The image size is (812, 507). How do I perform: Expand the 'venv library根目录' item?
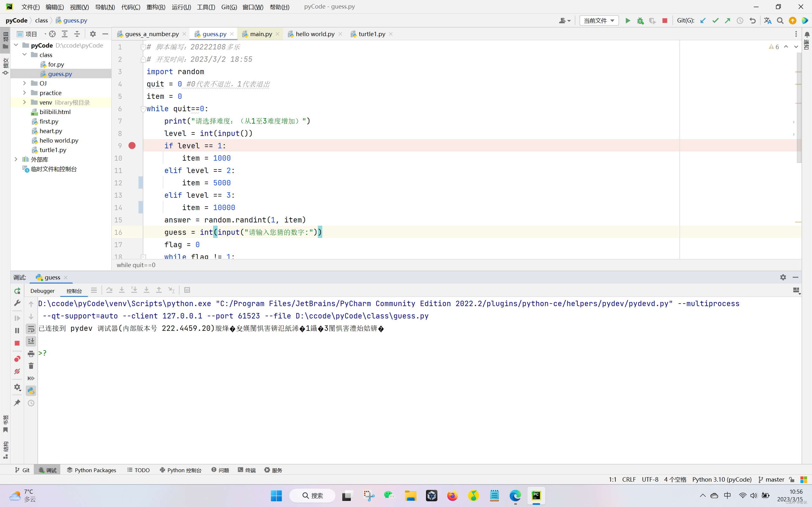click(x=24, y=102)
